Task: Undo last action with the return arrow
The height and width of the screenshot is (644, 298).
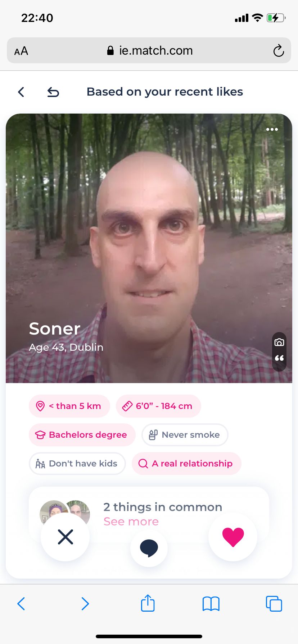Action: [53, 92]
